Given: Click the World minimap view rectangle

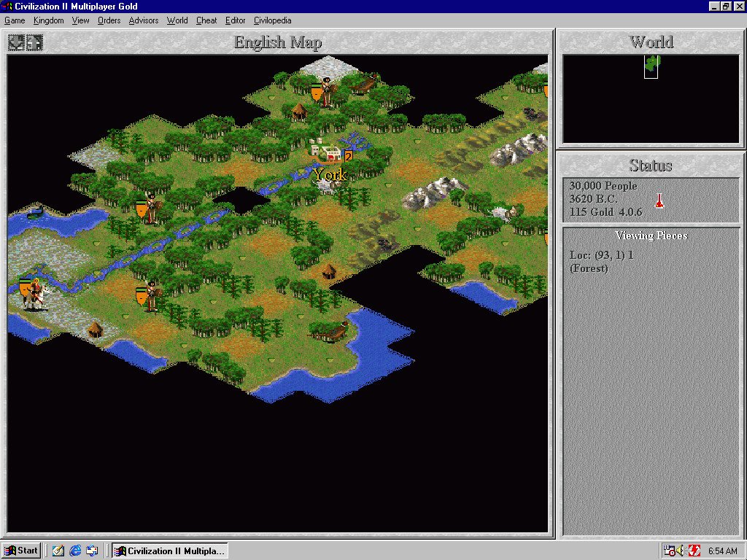Looking at the screenshot, I should click(x=651, y=67).
